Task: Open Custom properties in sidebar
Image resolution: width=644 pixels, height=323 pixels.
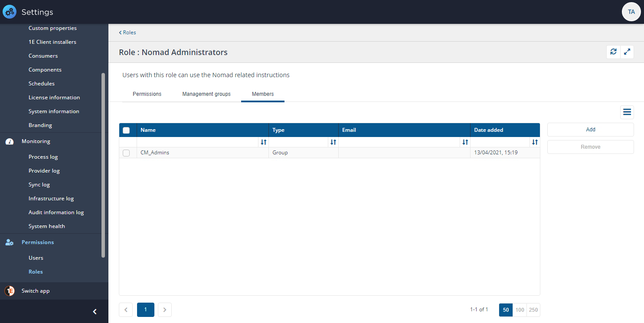Action: pos(52,28)
